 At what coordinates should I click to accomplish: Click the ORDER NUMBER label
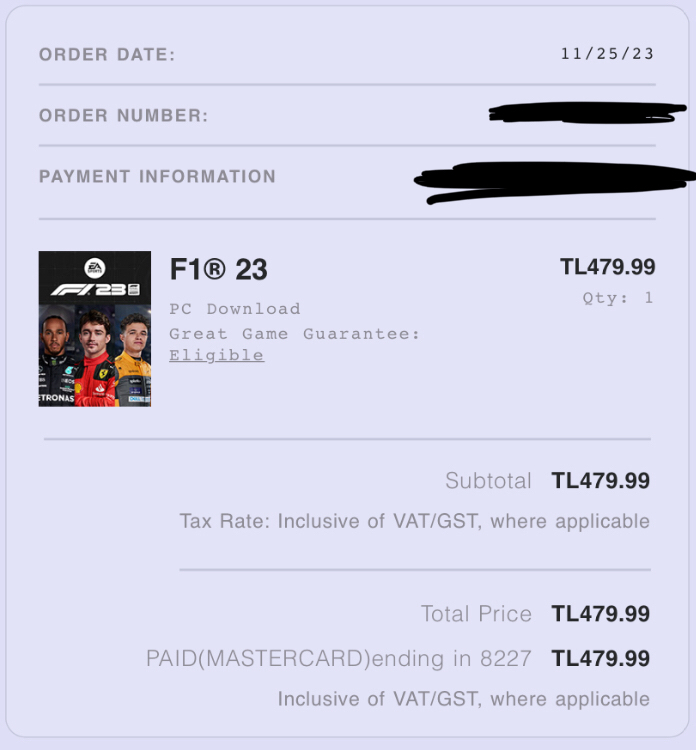(x=123, y=116)
